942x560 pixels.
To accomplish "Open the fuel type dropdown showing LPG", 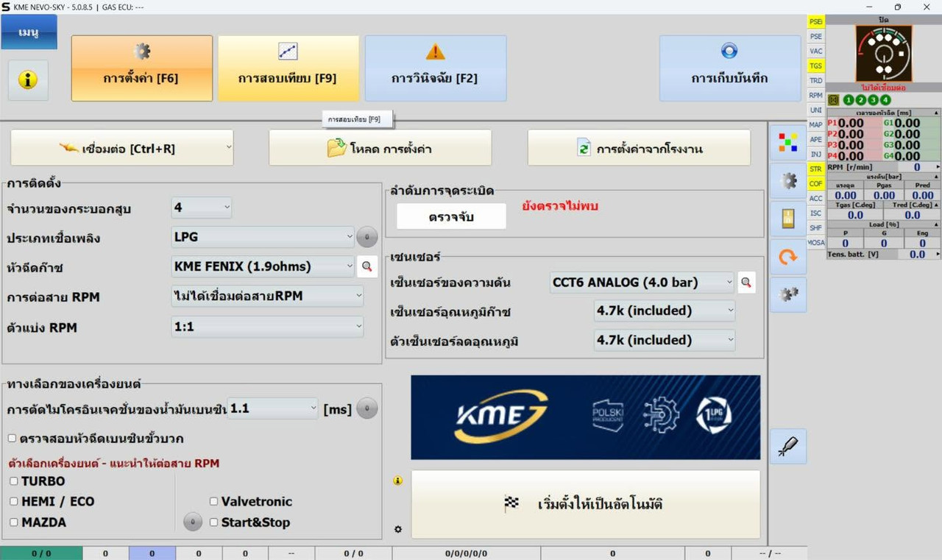I will [x=263, y=237].
